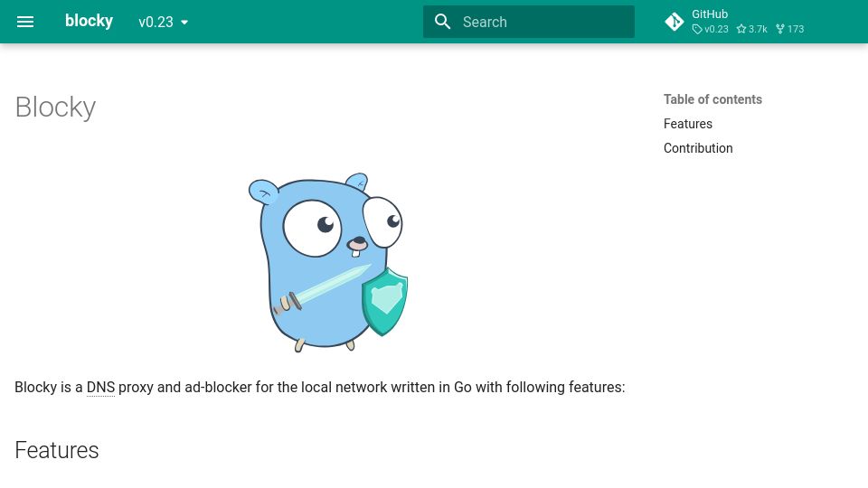
Task: Open the GitHub repository link
Action: pos(734,22)
